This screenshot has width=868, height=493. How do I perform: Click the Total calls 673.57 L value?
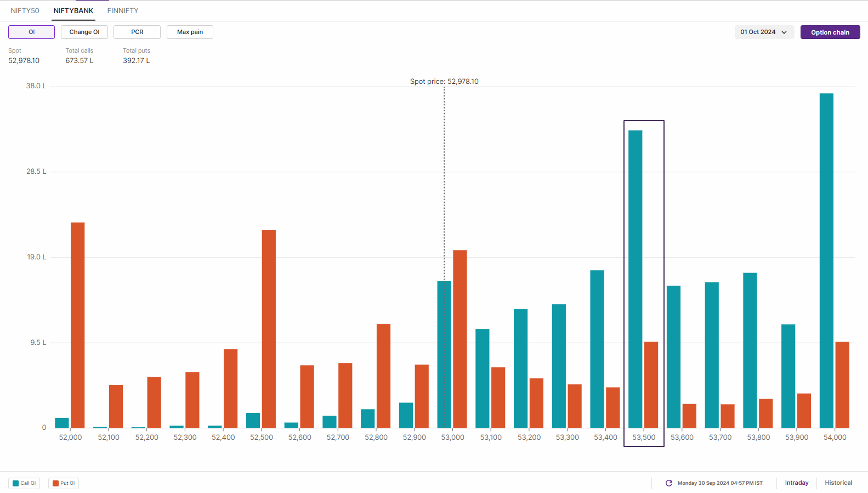pyautogui.click(x=80, y=60)
